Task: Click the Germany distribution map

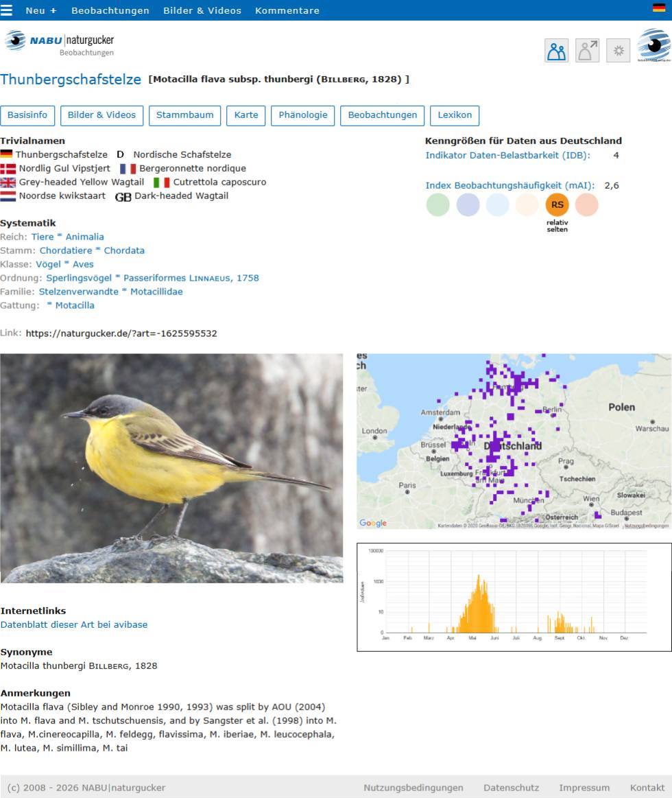Action: pyautogui.click(x=514, y=441)
